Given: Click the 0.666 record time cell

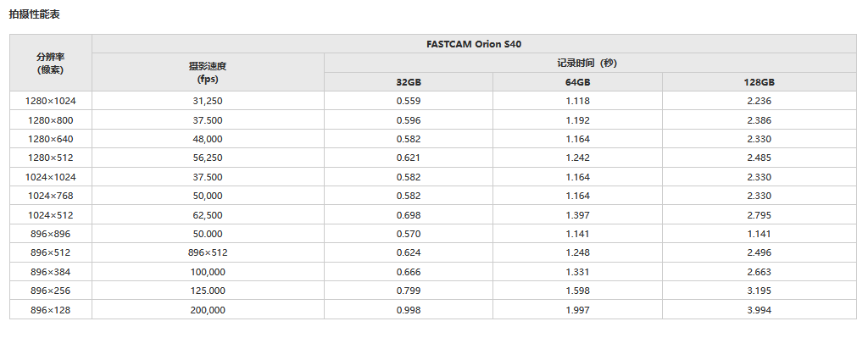Looking at the screenshot, I should click(x=409, y=272).
